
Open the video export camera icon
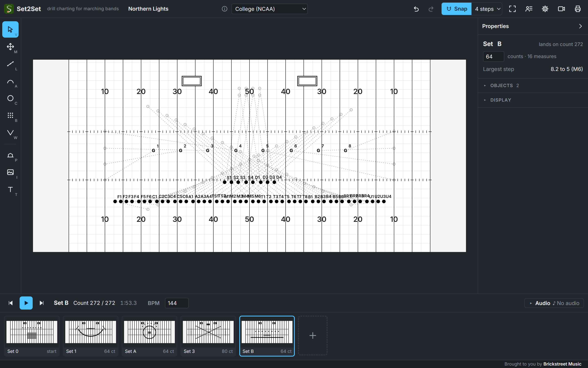click(x=561, y=9)
